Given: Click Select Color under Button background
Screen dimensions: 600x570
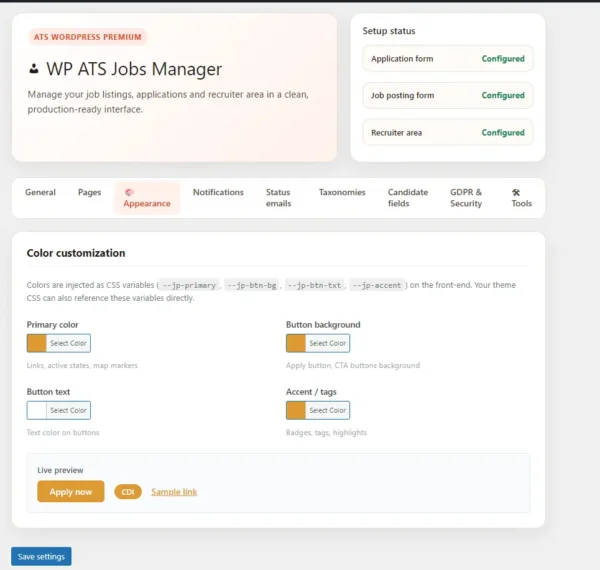Looking at the screenshot, I should (x=328, y=343).
